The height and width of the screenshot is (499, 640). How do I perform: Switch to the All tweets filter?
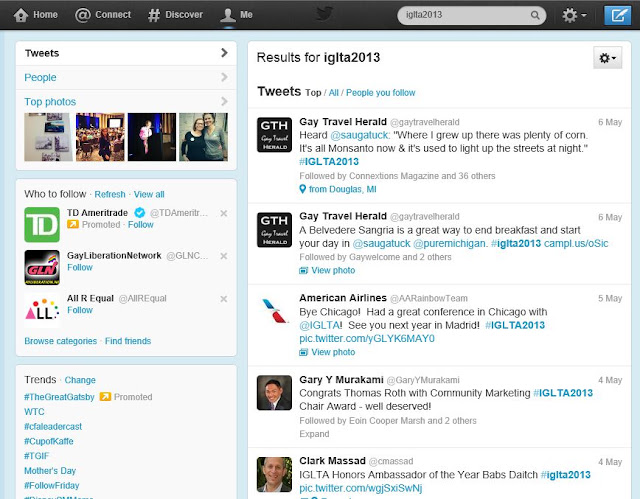pyautogui.click(x=333, y=93)
